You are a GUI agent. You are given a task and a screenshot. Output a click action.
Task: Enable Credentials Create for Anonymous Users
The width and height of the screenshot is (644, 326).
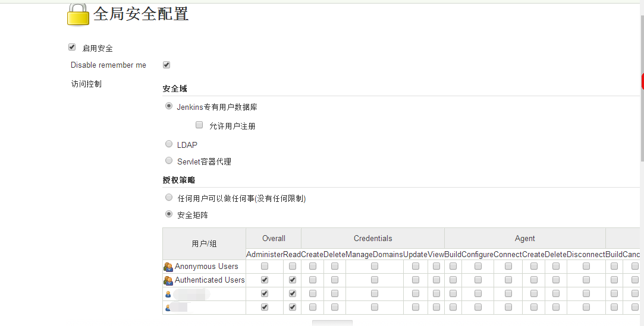tap(313, 266)
